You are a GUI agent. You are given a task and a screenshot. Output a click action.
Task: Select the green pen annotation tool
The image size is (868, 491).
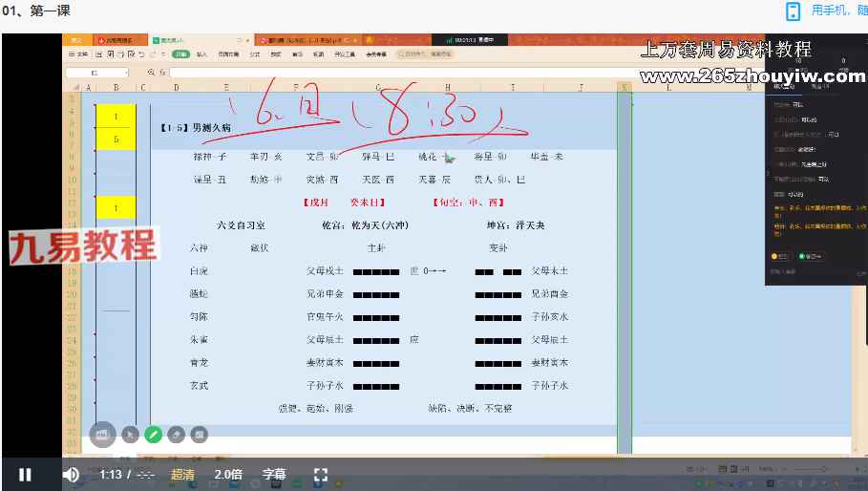154,435
